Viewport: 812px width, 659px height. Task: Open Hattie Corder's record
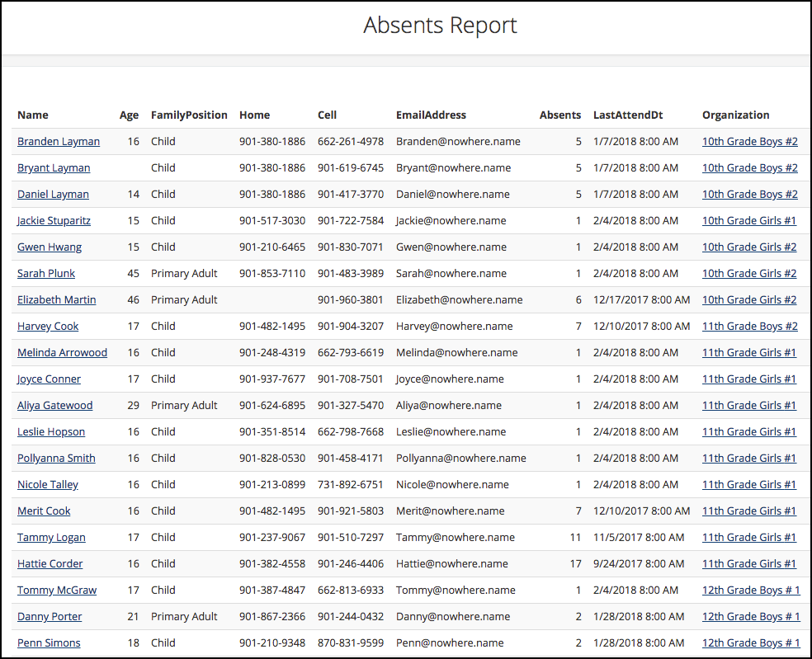(x=50, y=563)
